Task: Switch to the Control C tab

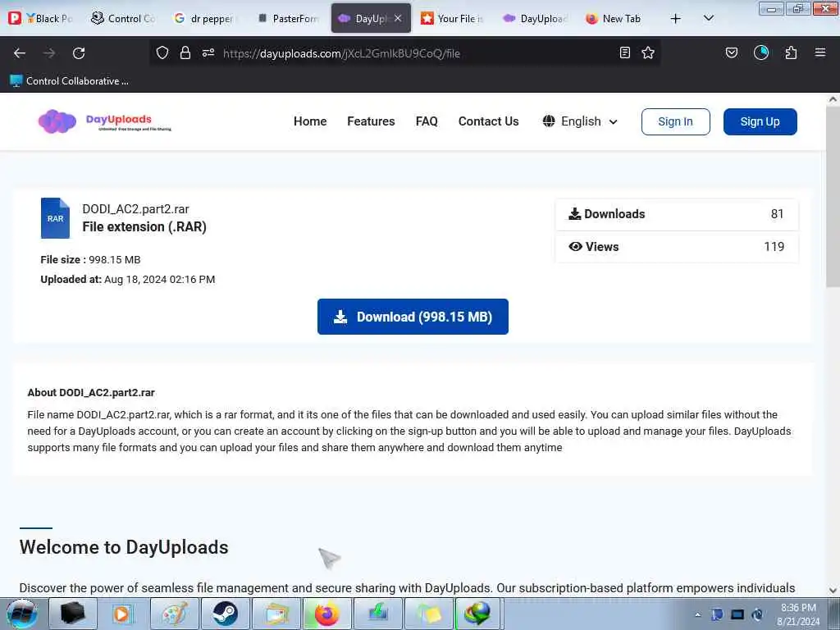Action: click(x=123, y=18)
